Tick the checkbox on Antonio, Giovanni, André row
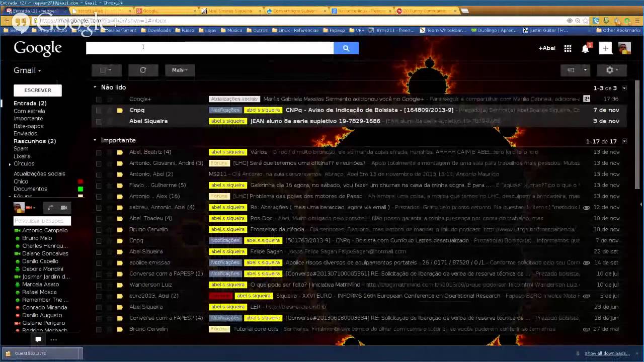The height and width of the screenshot is (362, 644). pos(99,163)
